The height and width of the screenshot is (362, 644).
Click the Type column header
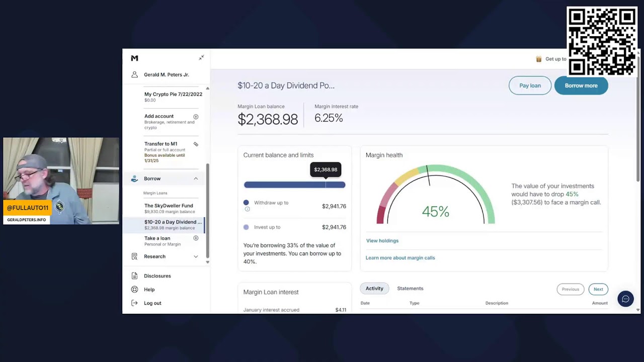[x=414, y=303]
